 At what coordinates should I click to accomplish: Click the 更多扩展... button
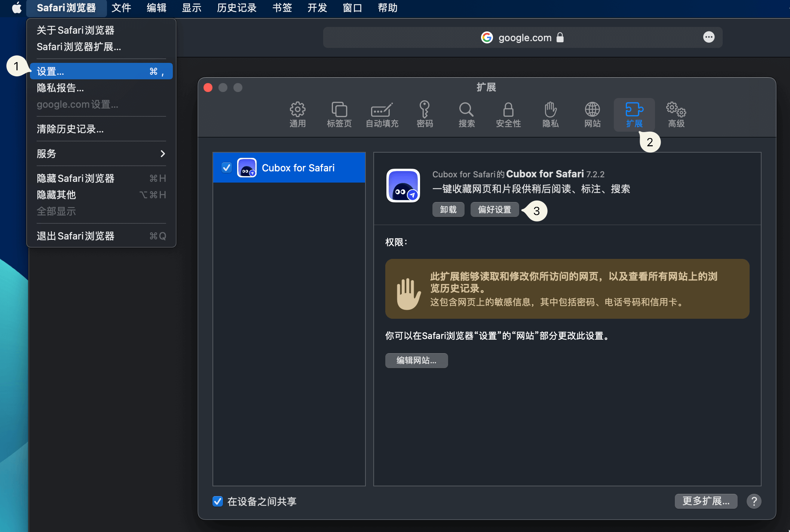point(706,501)
